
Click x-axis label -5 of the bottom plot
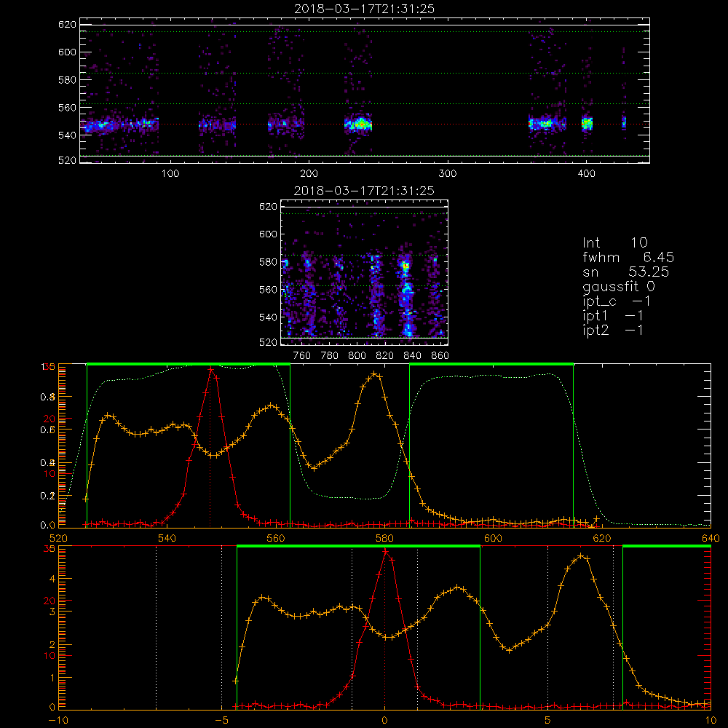pos(221,720)
